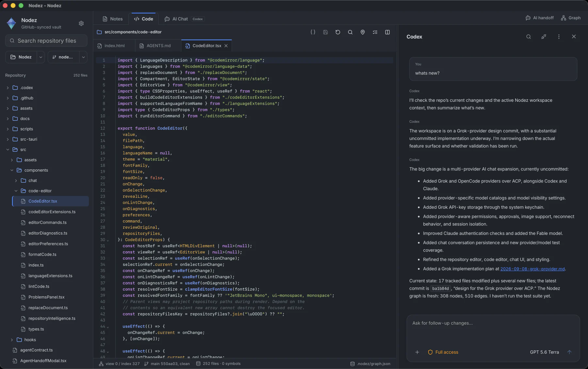
Task: Send the message with the arrow icon
Action: [569, 352]
